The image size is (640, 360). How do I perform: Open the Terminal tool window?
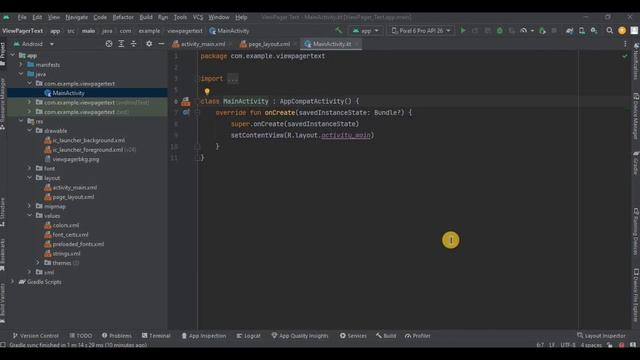point(156,336)
